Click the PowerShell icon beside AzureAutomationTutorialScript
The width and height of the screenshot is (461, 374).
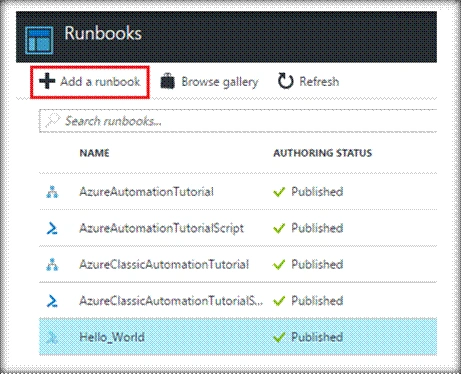tap(52, 229)
